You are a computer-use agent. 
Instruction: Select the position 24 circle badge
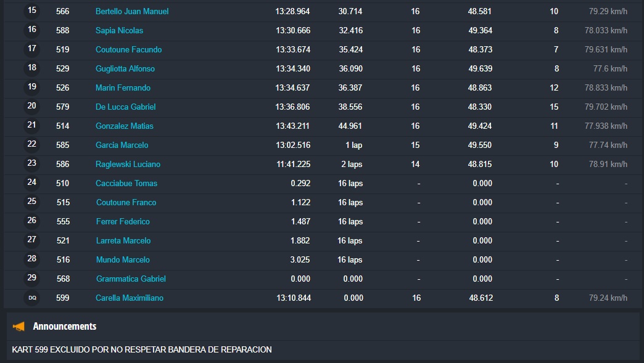[x=32, y=183]
